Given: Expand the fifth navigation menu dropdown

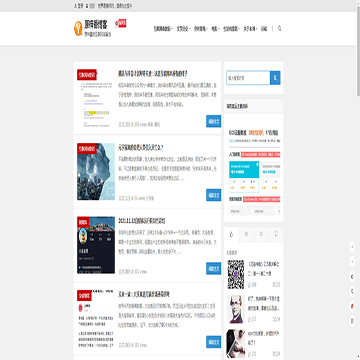Looking at the screenshot, I should click(231, 29).
